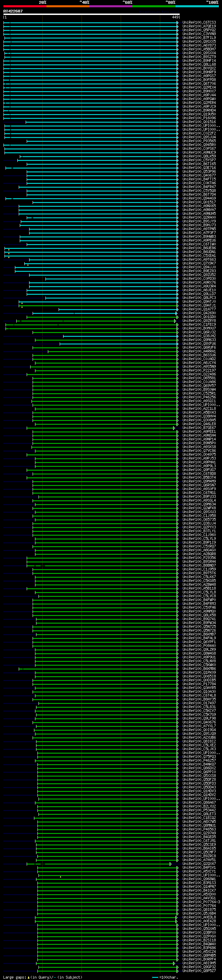Select the UniRef100_A5BDH7 hit

coord(199,49)
